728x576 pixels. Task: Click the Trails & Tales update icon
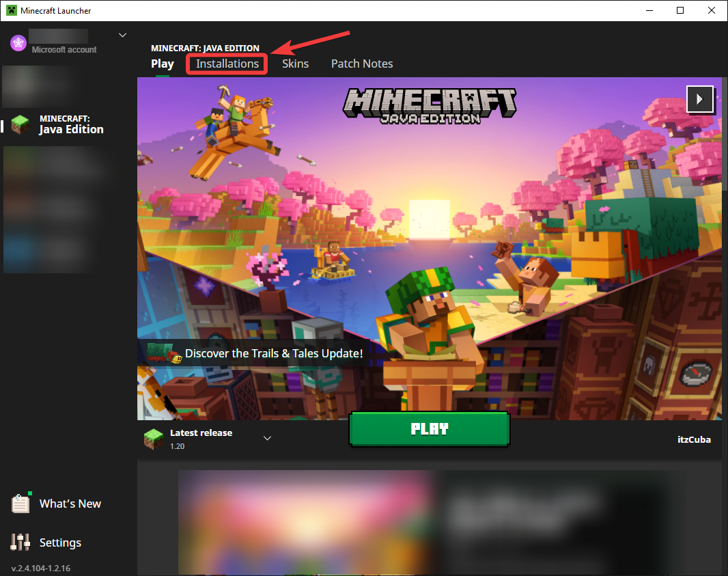coord(165,353)
